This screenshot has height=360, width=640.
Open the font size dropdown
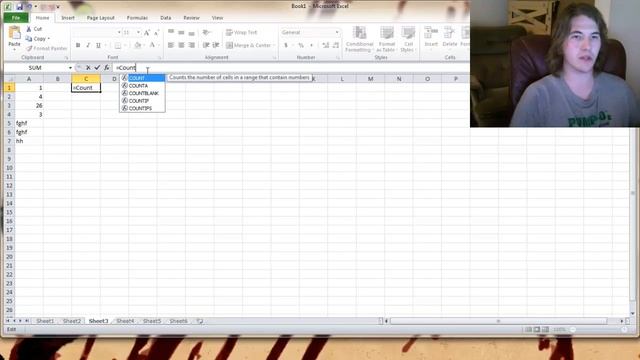(x=138, y=33)
